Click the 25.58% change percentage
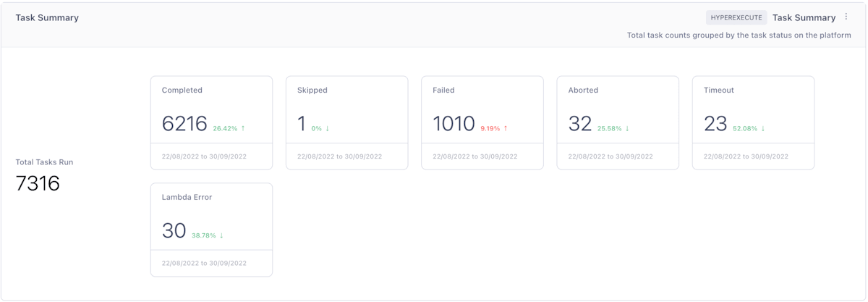868x302 pixels. point(610,128)
